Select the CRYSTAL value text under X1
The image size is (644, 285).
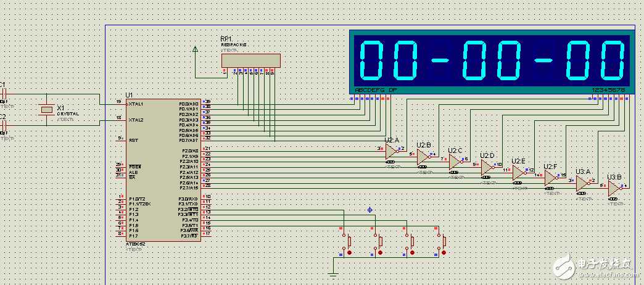pos(68,114)
